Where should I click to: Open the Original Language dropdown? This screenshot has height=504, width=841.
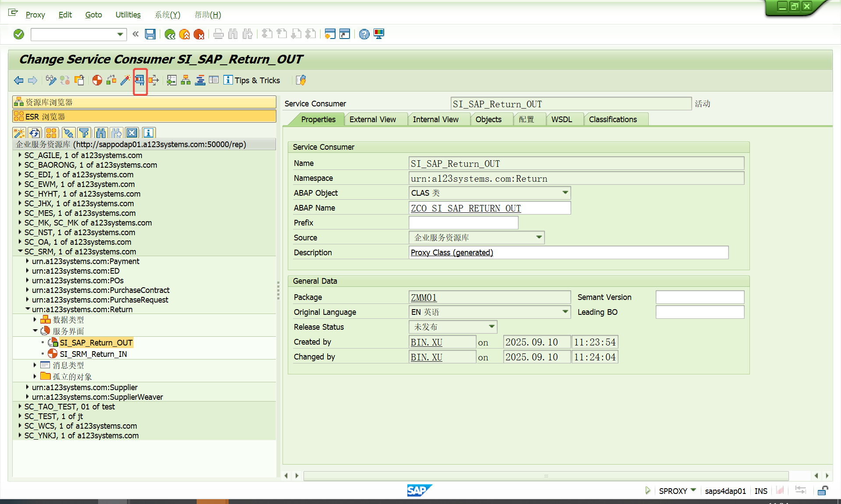[565, 312]
